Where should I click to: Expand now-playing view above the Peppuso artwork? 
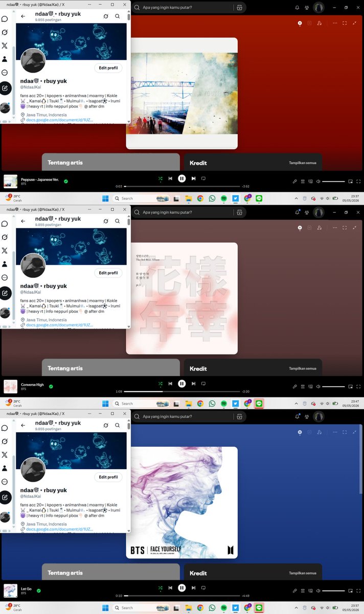(x=345, y=23)
